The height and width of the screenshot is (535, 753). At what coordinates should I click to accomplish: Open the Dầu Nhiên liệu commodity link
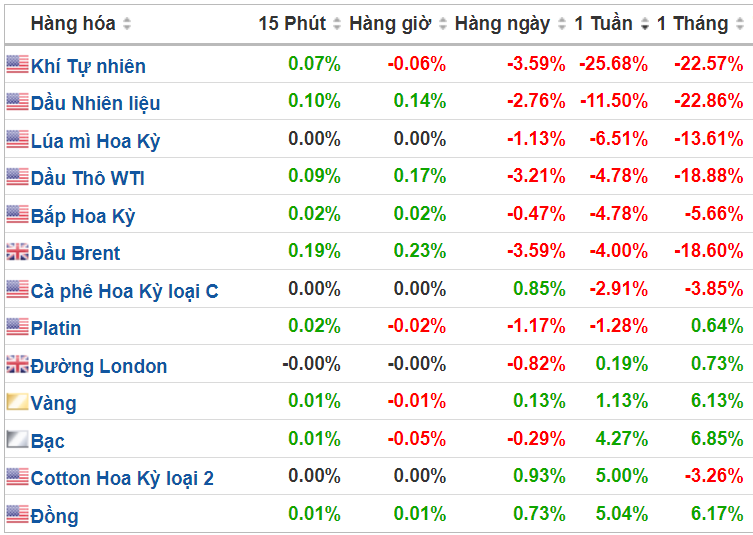coord(95,103)
